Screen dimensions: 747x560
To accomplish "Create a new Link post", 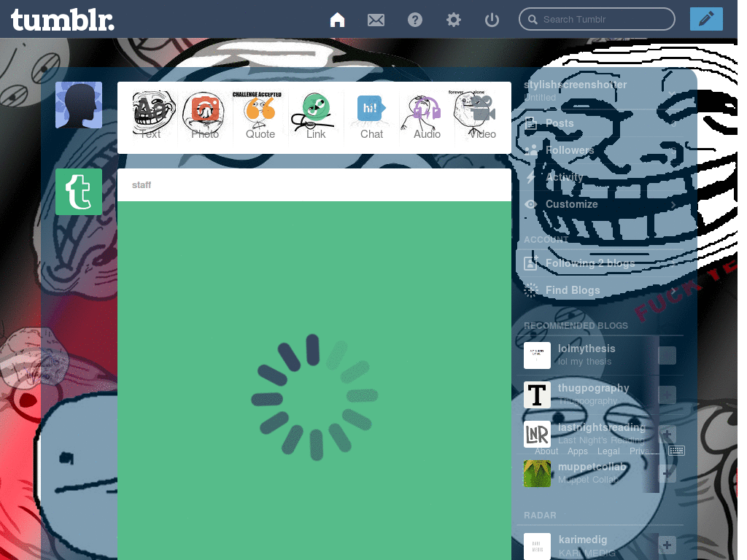I will click(315, 116).
